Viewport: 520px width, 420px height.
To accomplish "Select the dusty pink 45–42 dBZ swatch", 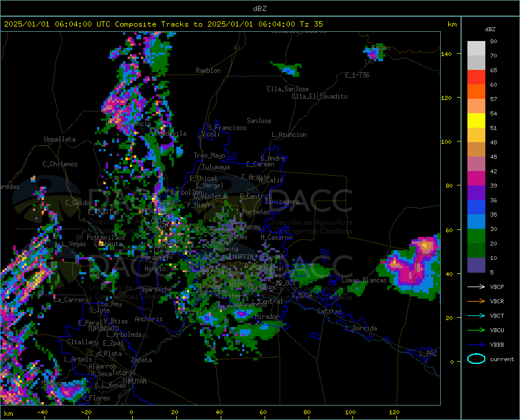I will click(476, 164).
